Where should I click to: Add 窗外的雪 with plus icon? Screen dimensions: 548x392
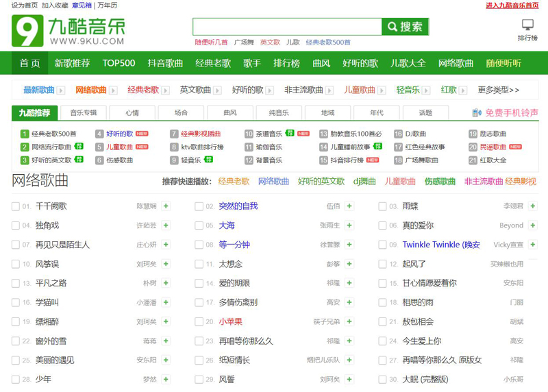click(166, 341)
